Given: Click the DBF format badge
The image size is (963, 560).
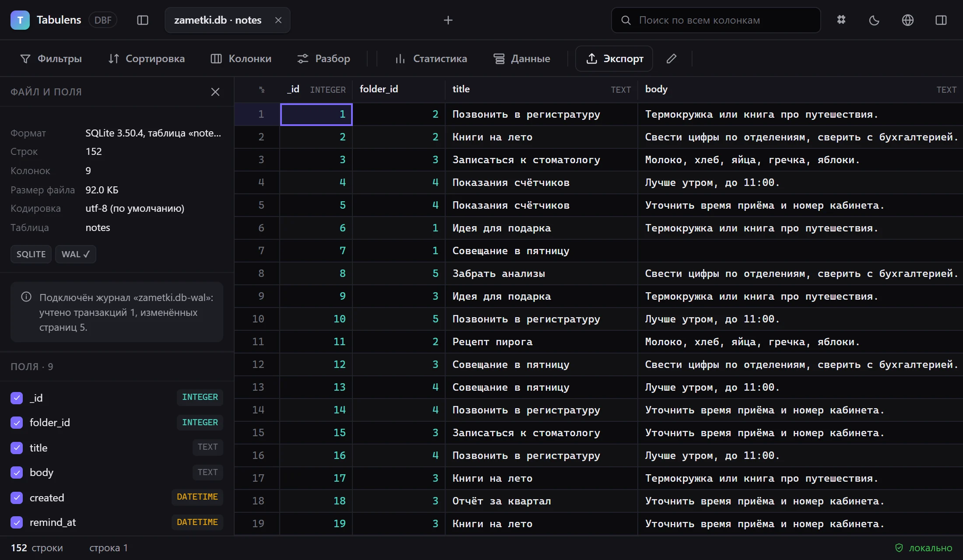Looking at the screenshot, I should tap(103, 20).
